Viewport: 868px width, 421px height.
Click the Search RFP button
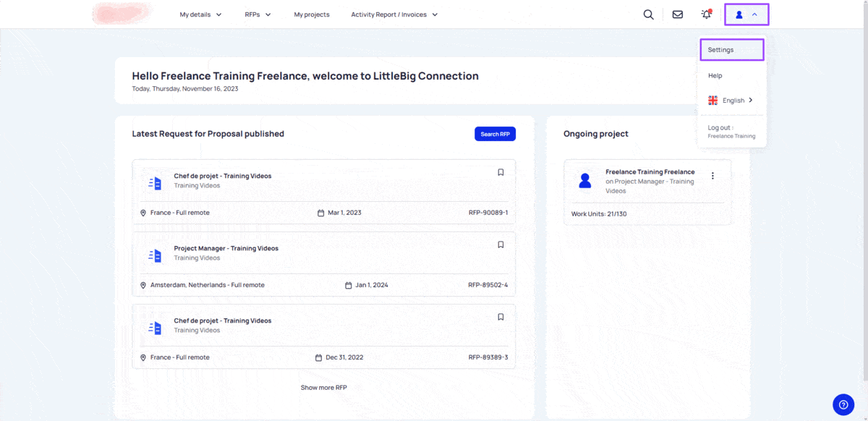pos(495,134)
